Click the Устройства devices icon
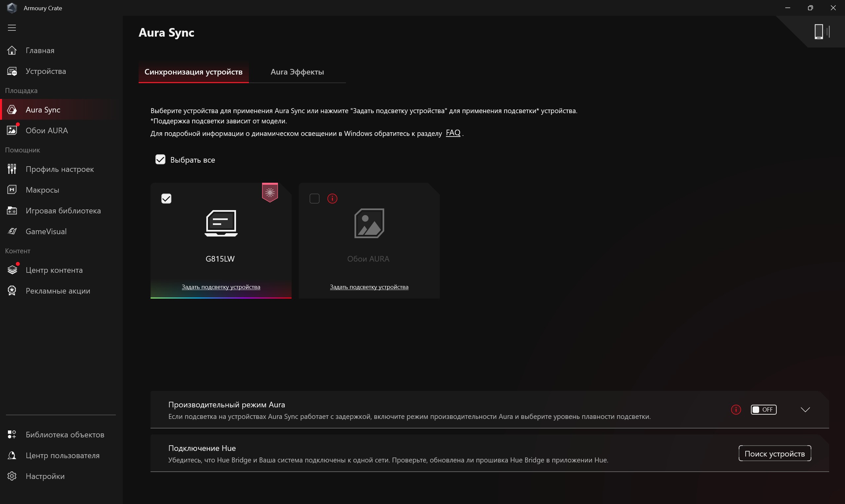 (x=12, y=71)
